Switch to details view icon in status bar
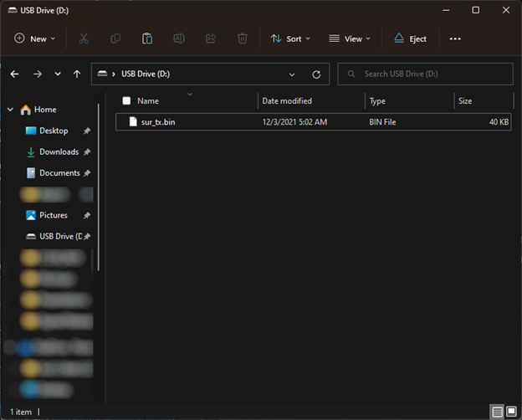The image size is (522, 420). [x=497, y=412]
